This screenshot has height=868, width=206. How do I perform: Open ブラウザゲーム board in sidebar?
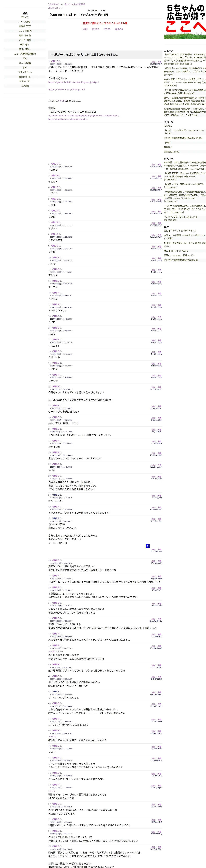pos(25,72)
